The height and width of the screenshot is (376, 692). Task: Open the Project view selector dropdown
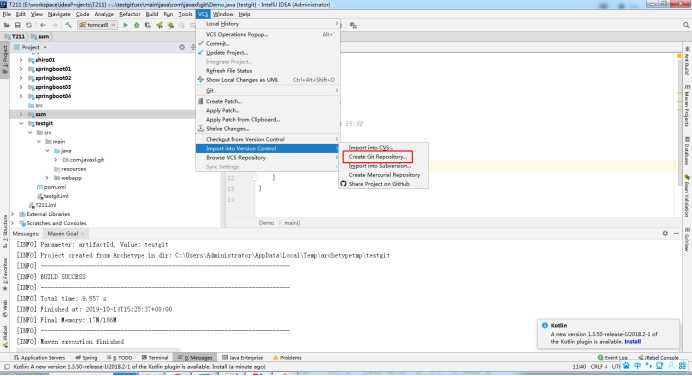30,47
